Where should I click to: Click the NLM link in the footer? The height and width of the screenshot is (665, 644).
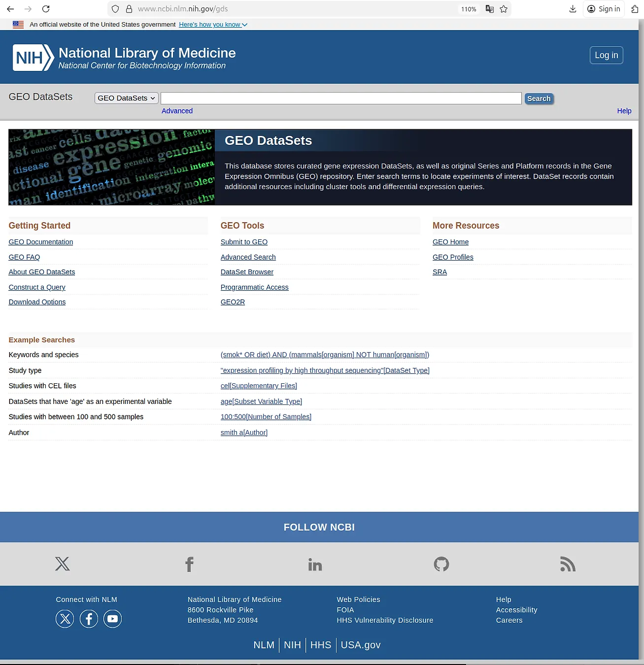pos(264,645)
